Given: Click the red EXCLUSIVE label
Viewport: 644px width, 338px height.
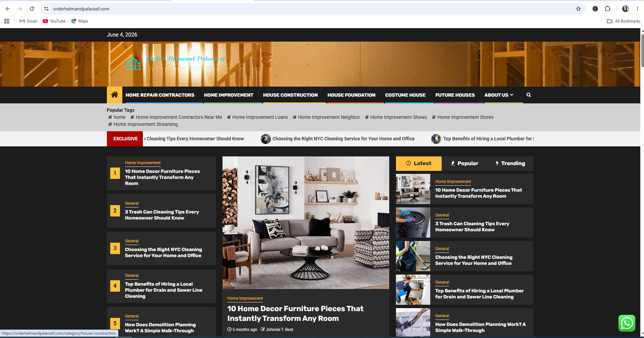Looking at the screenshot, I should tap(125, 139).
